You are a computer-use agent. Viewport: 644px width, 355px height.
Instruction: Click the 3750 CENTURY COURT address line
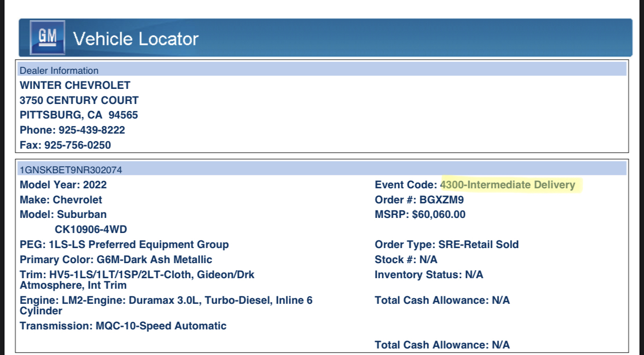click(79, 100)
